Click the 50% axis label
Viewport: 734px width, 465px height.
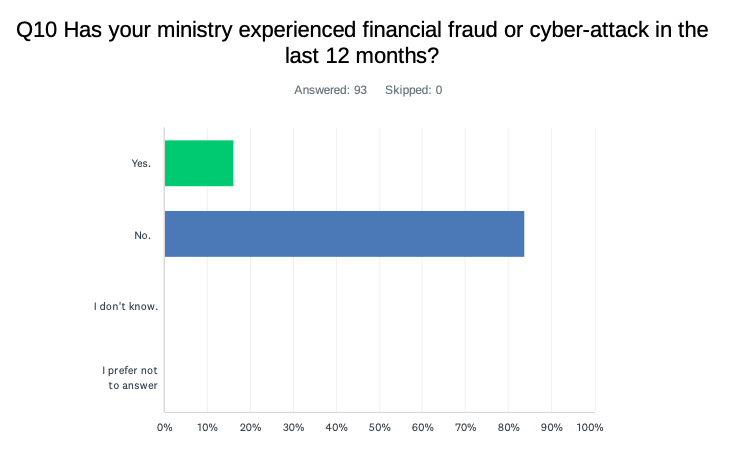(x=379, y=428)
